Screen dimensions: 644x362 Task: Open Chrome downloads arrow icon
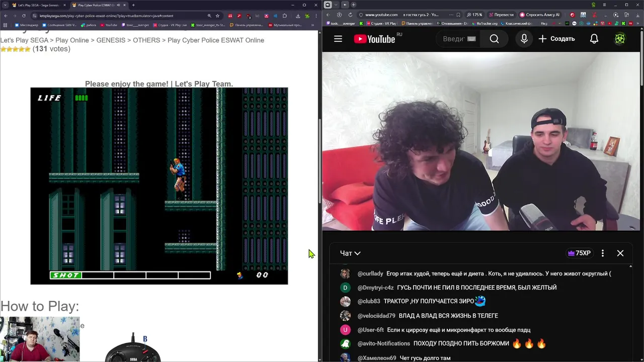[298, 16]
